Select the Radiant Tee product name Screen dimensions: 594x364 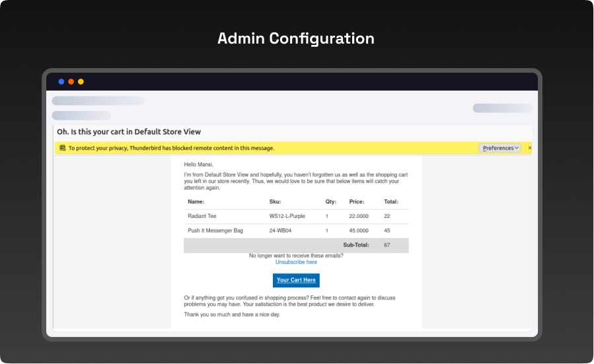coord(202,216)
